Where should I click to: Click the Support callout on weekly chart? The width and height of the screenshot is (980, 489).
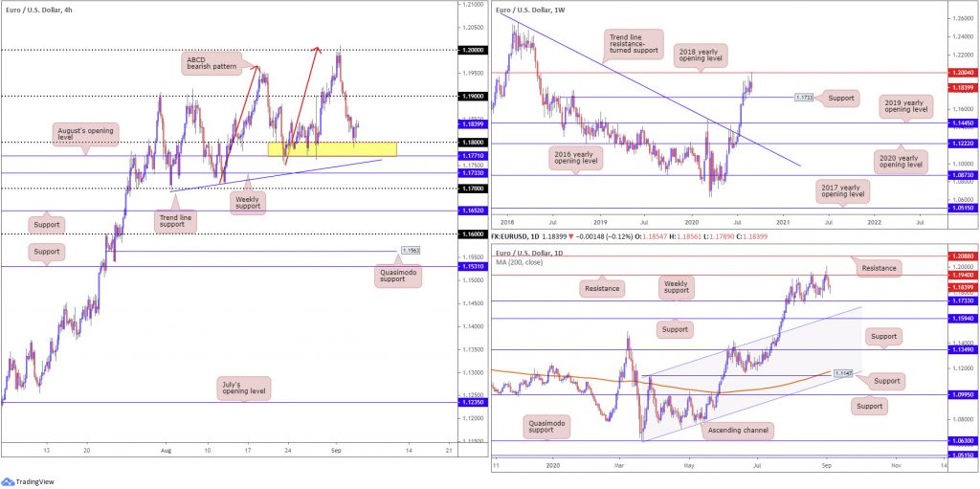(x=839, y=98)
